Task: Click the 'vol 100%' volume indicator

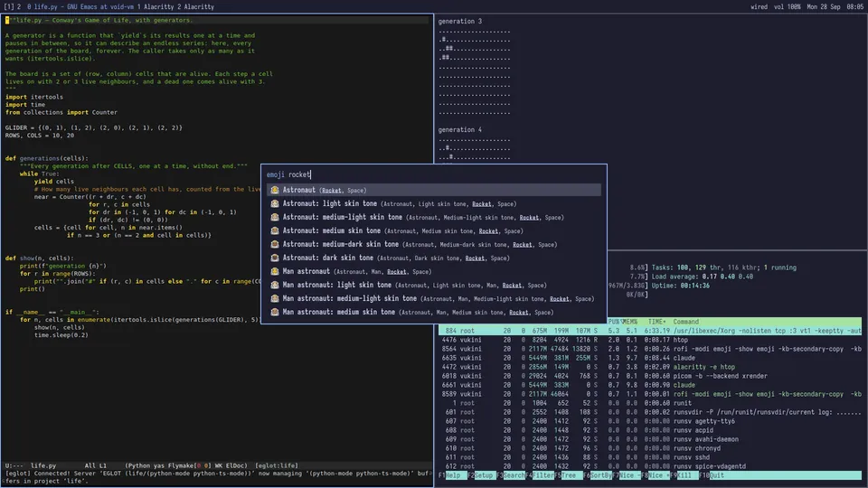Action: coord(788,6)
